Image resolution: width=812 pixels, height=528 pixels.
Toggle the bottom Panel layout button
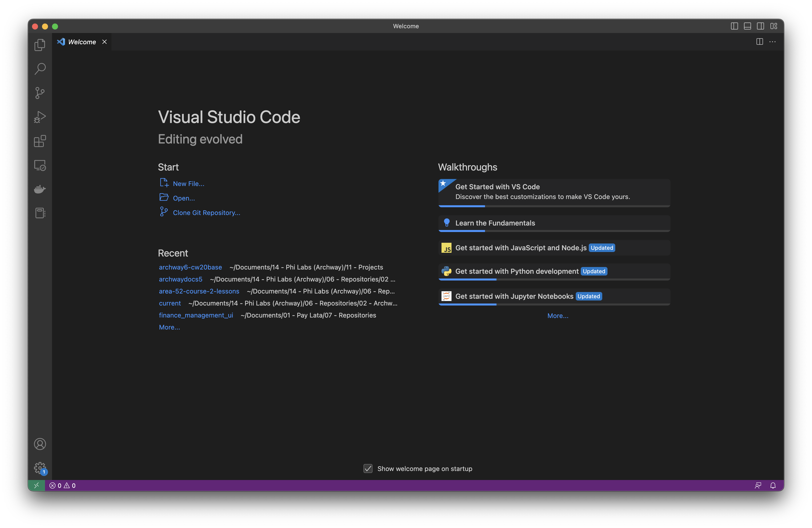pos(747,26)
